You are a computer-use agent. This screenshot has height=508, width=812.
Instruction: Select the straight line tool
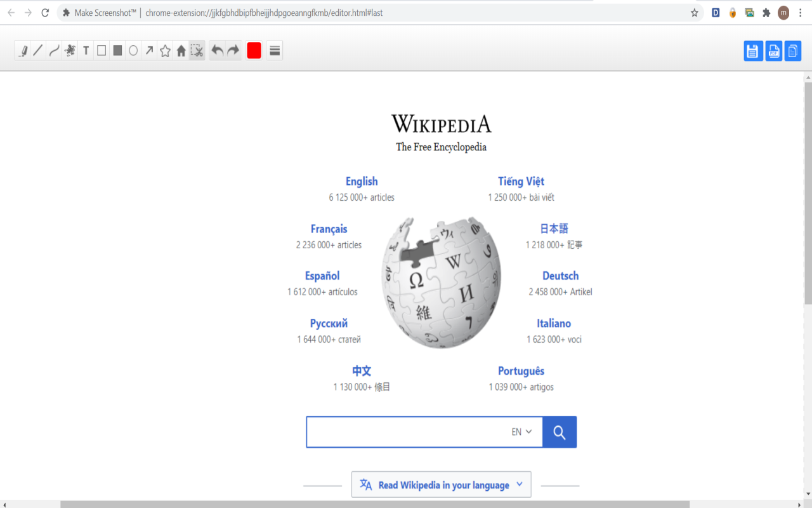click(38, 51)
